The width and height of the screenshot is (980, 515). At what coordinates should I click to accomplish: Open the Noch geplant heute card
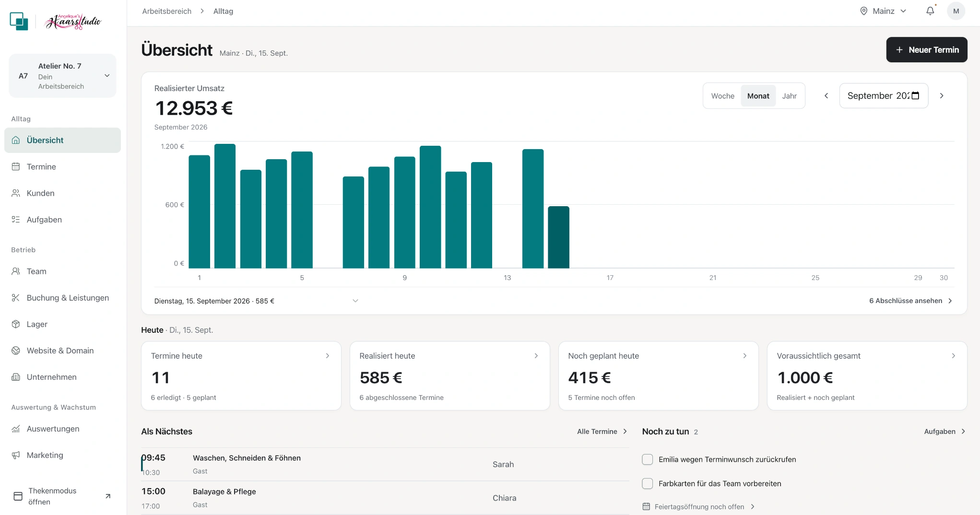(x=659, y=376)
